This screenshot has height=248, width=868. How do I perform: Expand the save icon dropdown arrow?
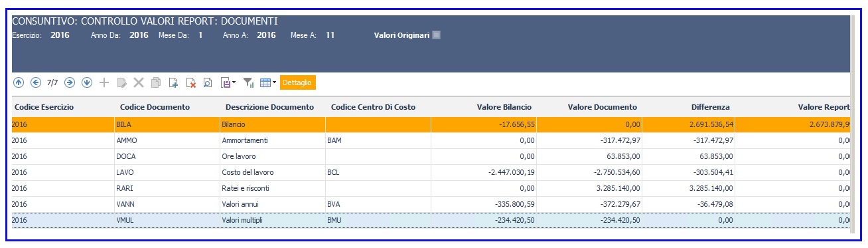(x=234, y=82)
